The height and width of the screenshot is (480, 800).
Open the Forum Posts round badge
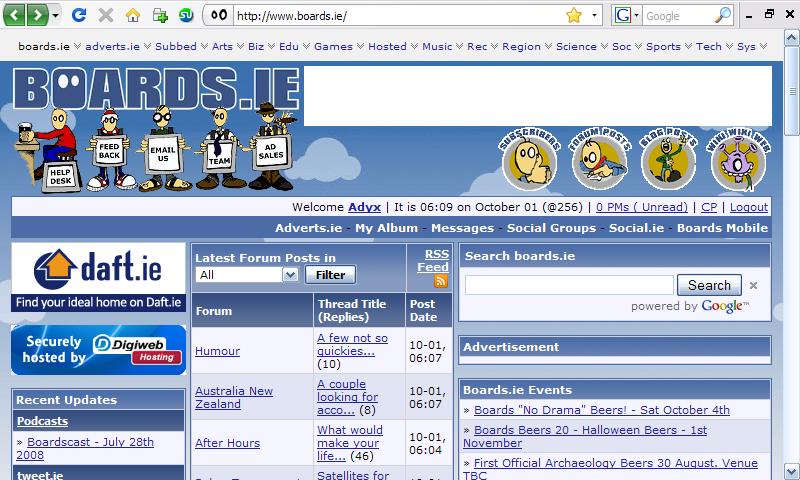[599, 159]
